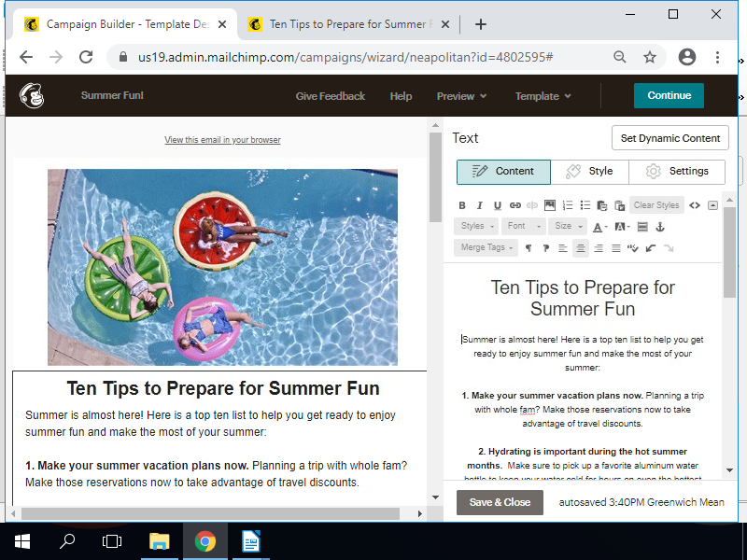Reload the page
Screen dimensions: 747x560
coord(86,57)
